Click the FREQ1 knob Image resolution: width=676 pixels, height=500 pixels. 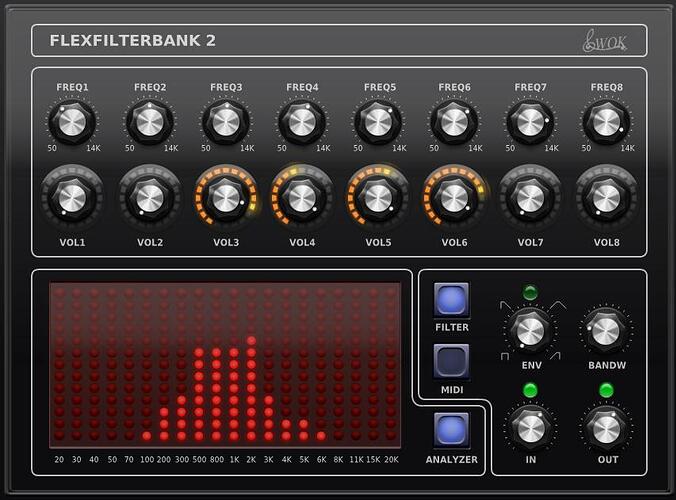72,122
